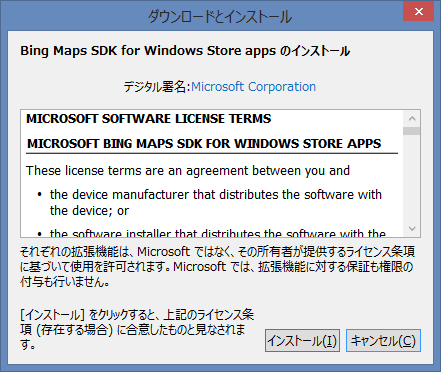Click the heading MICROSOFT SOFTWARE LICENSE TERMS
The height and width of the screenshot is (372, 441).
[x=149, y=119]
